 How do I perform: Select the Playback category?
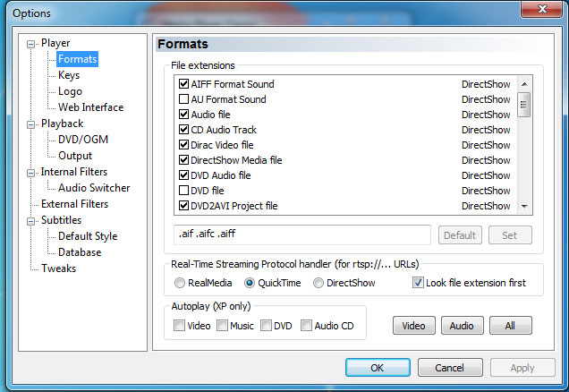[x=62, y=124]
